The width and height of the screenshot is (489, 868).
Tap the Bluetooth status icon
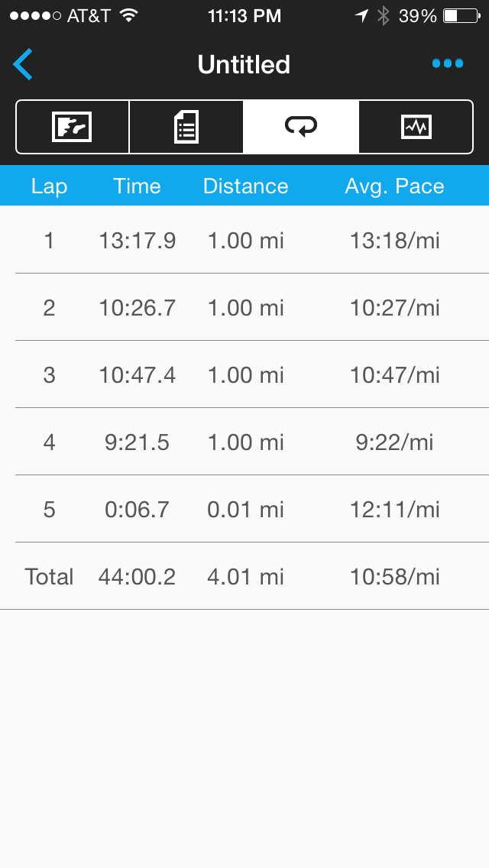click(384, 15)
